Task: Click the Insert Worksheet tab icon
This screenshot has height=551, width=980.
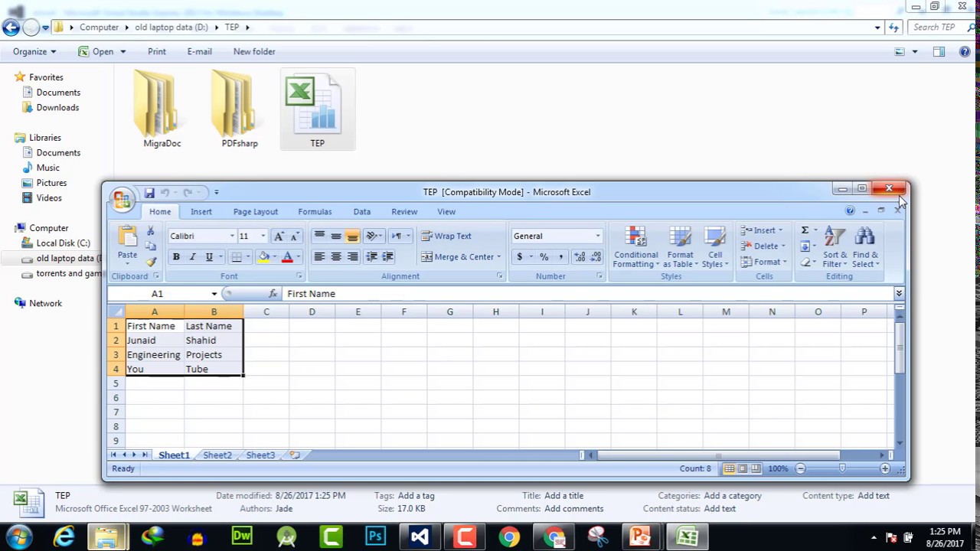Action: (294, 455)
